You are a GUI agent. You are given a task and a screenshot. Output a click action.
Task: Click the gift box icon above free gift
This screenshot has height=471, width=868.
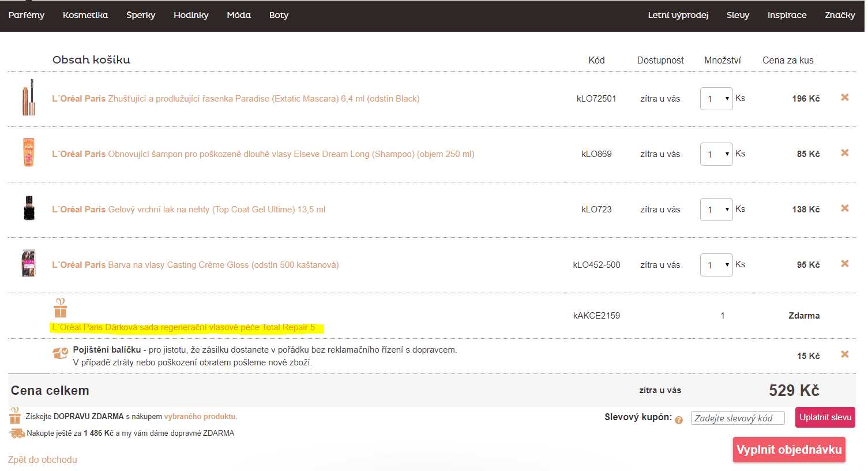[x=61, y=308]
